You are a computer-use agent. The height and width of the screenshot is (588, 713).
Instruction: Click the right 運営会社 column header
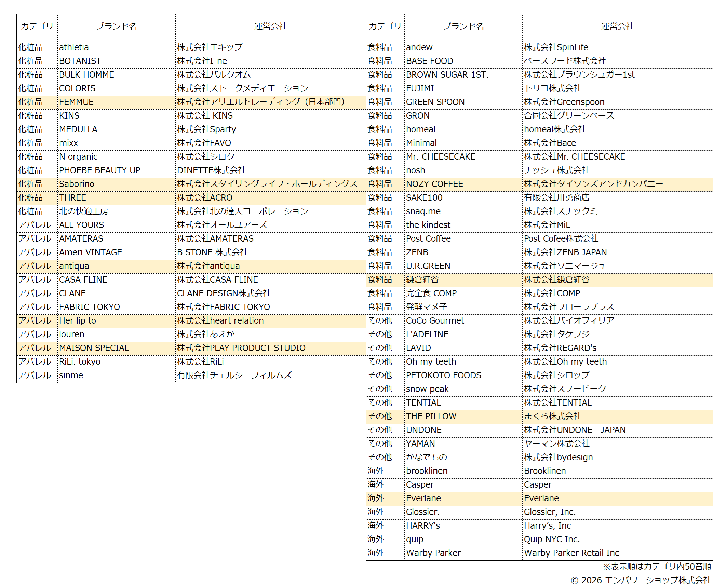[x=617, y=27]
